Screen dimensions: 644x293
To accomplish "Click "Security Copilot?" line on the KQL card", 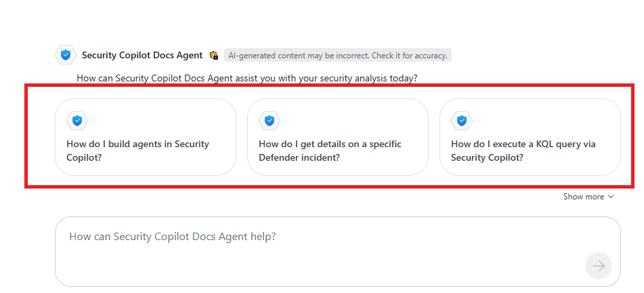I will click(487, 157).
